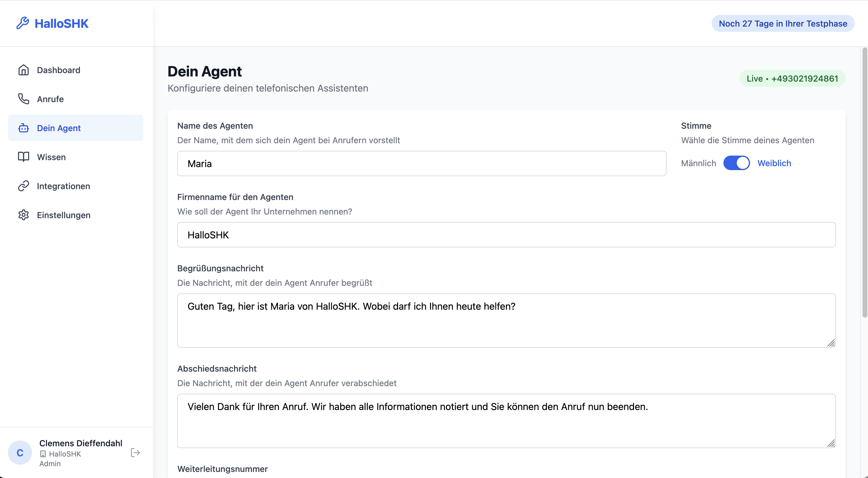Navigate to Integrationen
Screen dimensions: 868x478
pos(76,186)
